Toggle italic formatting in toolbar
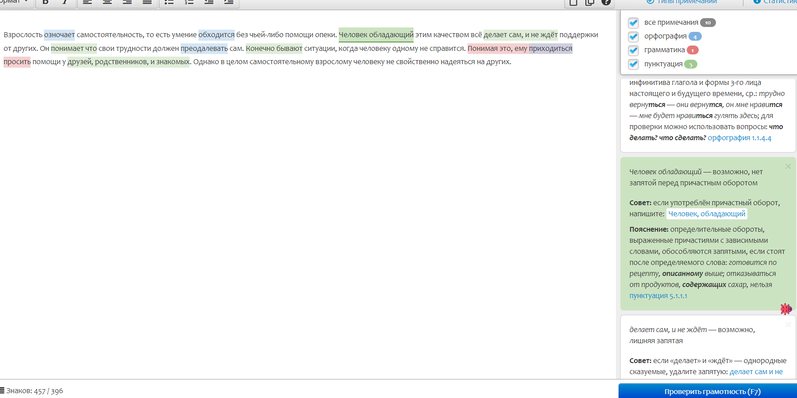 tap(65, 2)
